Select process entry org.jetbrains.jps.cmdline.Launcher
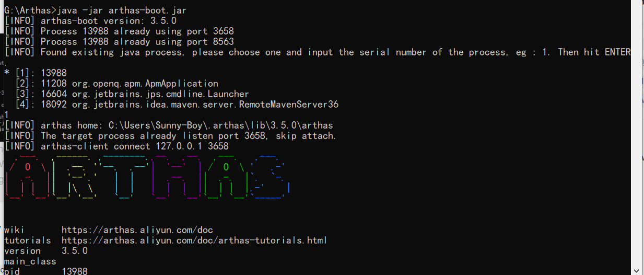Screen dimensions: 644x275 click(132, 94)
